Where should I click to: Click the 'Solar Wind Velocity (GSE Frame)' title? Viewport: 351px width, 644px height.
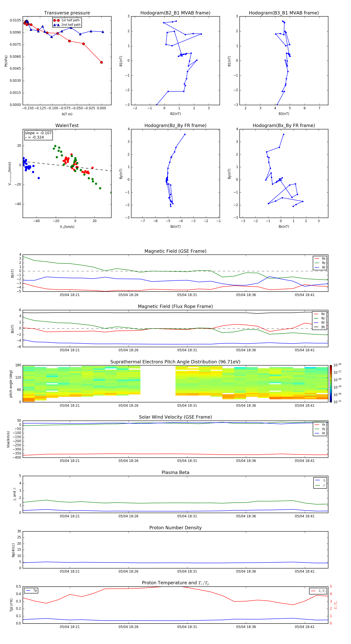click(175, 417)
